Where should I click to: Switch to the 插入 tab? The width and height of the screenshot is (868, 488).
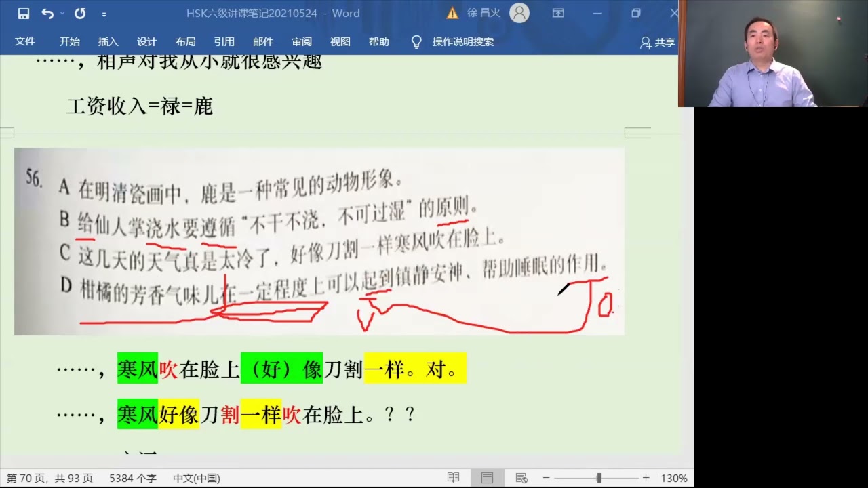point(108,41)
